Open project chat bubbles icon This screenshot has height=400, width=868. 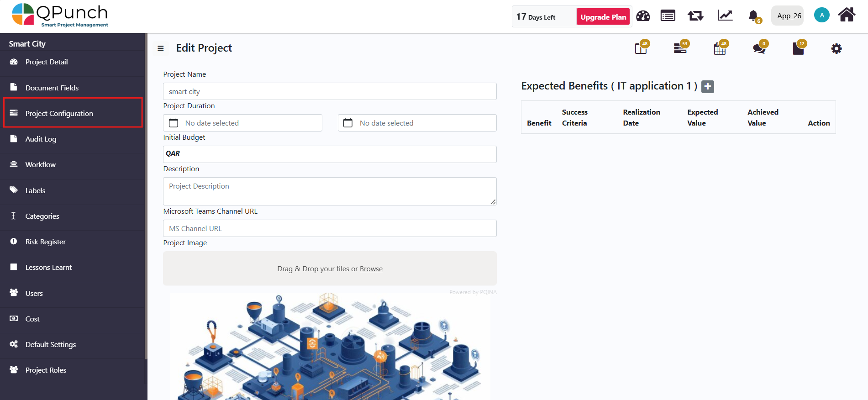click(759, 48)
